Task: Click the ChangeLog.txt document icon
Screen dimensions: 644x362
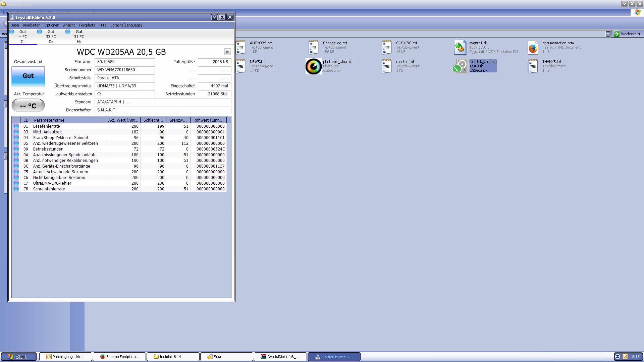Action: [x=313, y=48]
